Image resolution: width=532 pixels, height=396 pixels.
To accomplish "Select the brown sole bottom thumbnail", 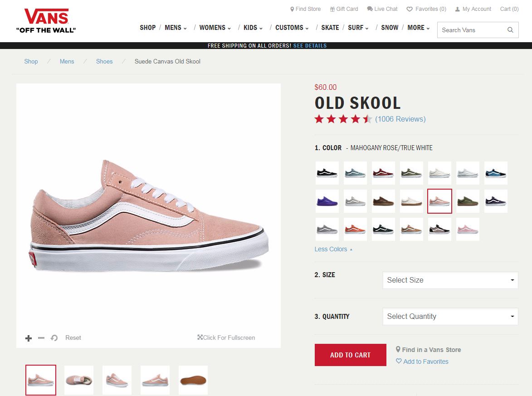I will point(193,380).
